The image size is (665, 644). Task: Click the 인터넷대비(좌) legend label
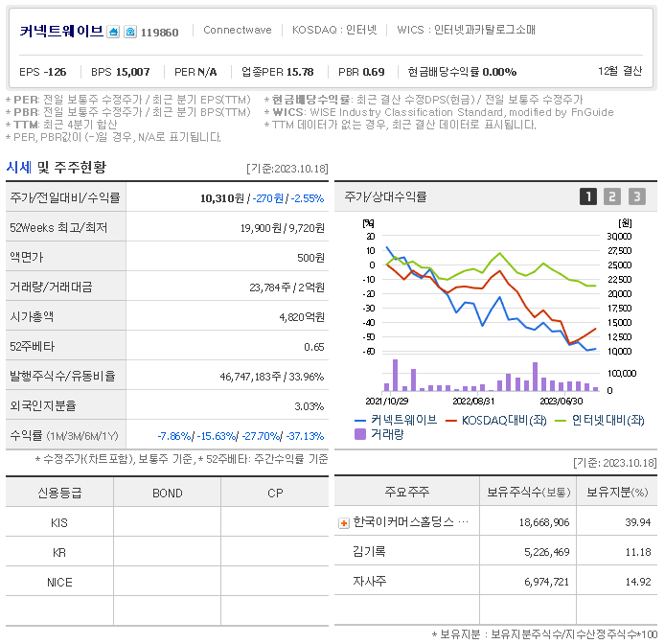(x=608, y=420)
